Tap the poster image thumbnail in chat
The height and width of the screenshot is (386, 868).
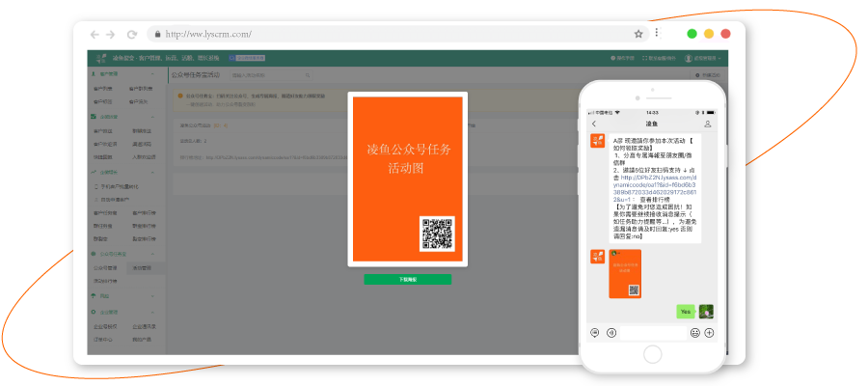tap(627, 275)
